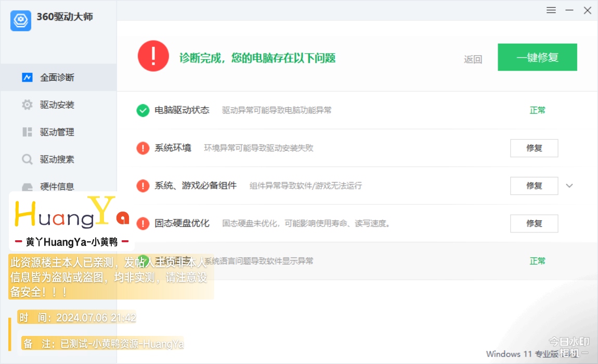The image size is (598, 364).
Task: Click the 固态硬盘优化 row title
Action: point(182,223)
